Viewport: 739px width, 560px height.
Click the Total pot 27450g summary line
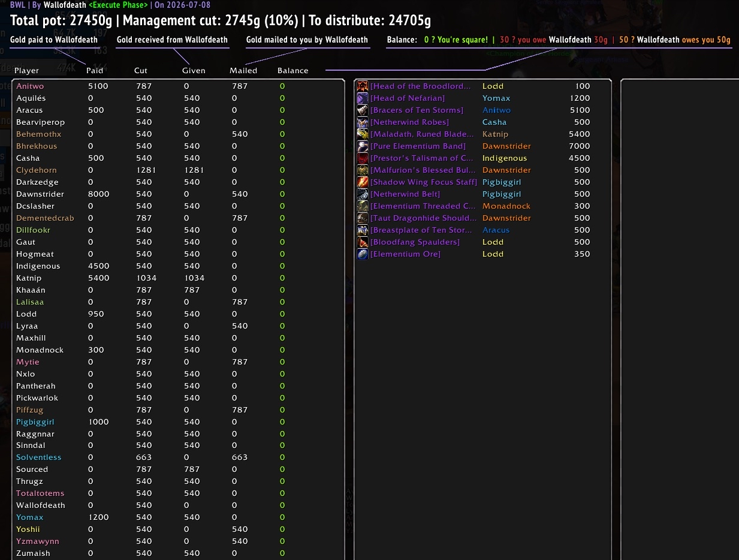point(221,20)
